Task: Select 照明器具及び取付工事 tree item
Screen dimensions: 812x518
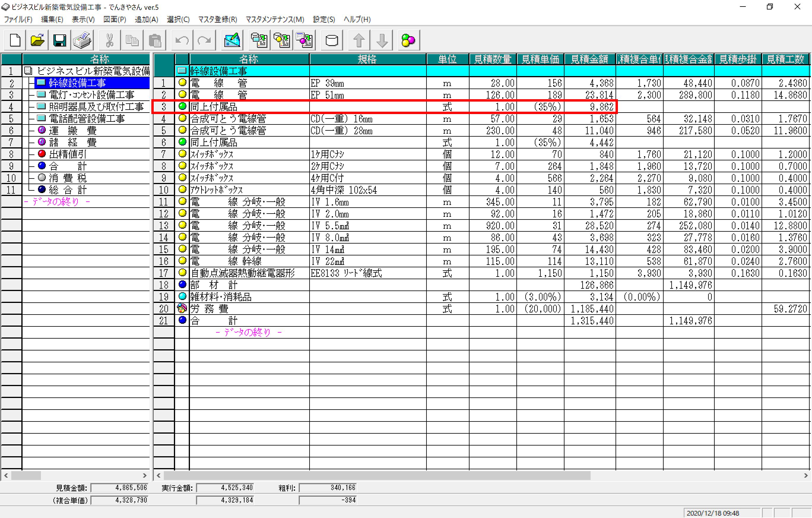Action: tap(96, 107)
